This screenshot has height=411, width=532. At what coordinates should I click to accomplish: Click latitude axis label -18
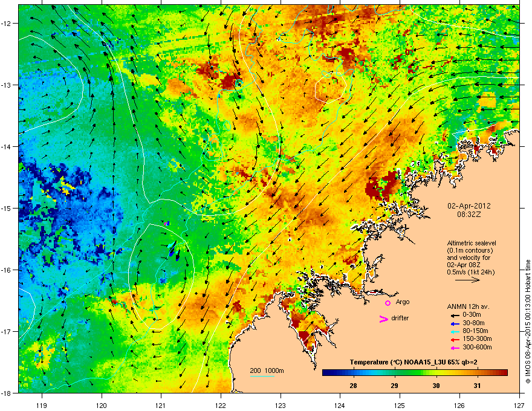pyautogui.click(x=7, y=393)
